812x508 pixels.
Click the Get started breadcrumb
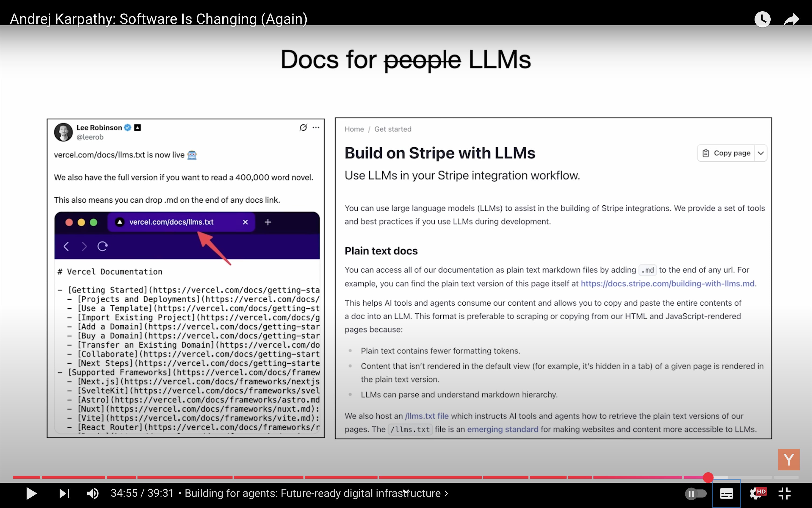(x=393, y=129)
